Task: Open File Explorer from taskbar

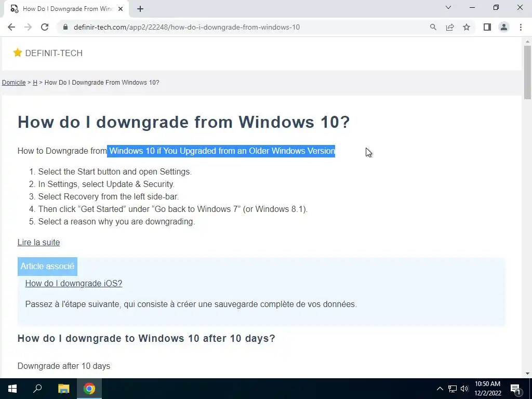Action: (x=63, y=389)
